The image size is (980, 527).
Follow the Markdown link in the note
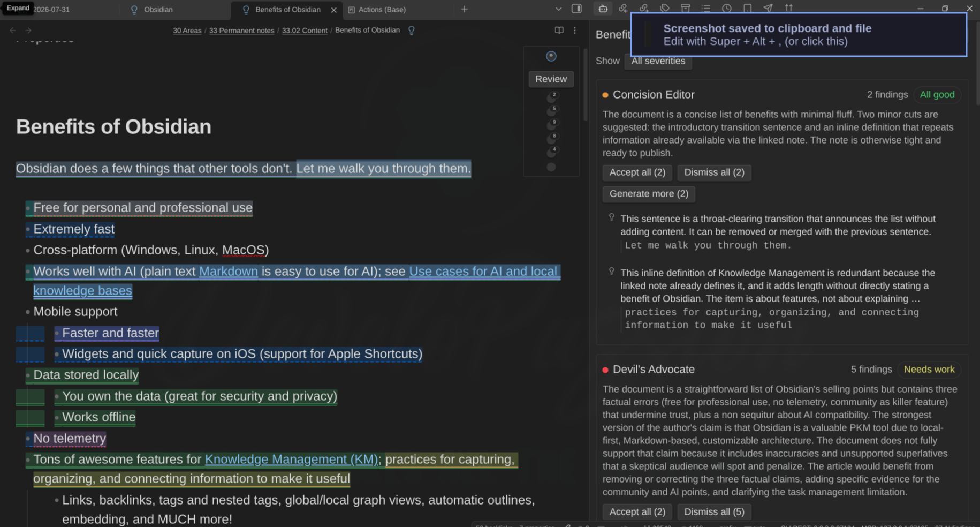pyautogui.click(x=228, y=272)
